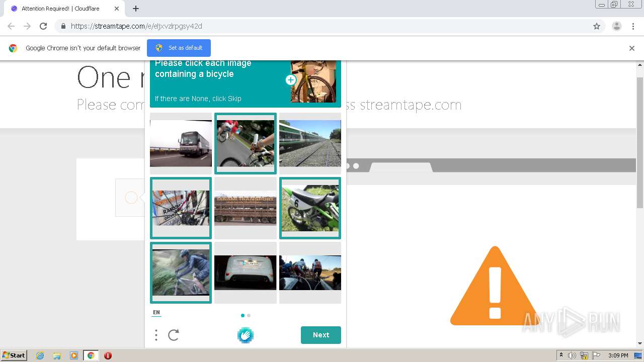Click the Next button in captcha
The image size is (644, 362).
point(321,335)
